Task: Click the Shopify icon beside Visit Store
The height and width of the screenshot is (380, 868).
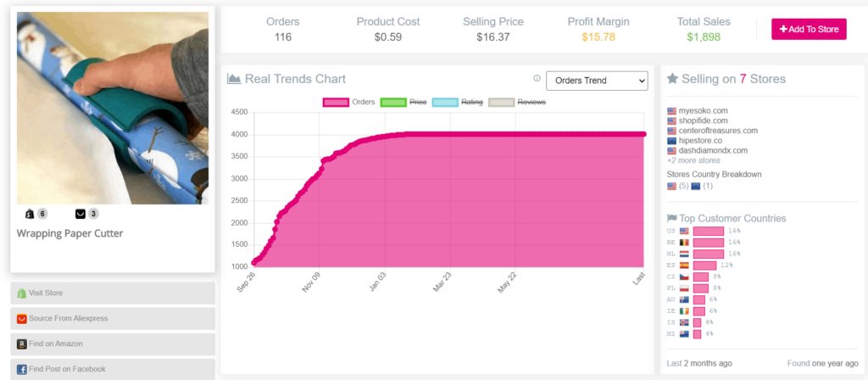Action: pos(21,293)
